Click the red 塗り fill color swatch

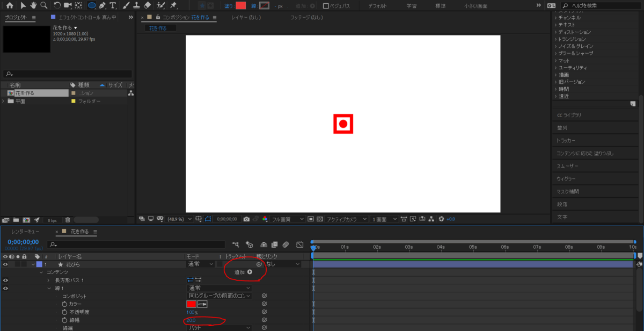tap(240, 6)
